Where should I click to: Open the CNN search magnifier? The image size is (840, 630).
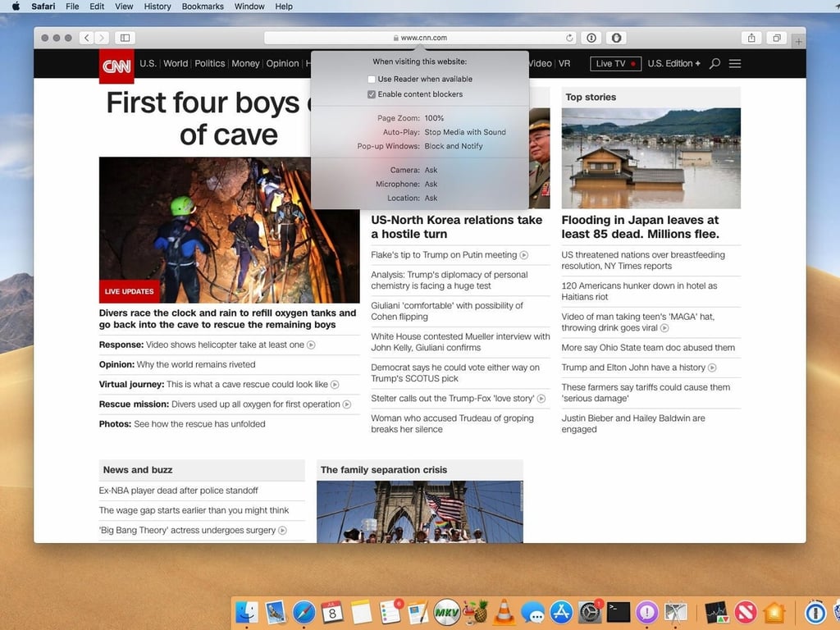[714, 64]
